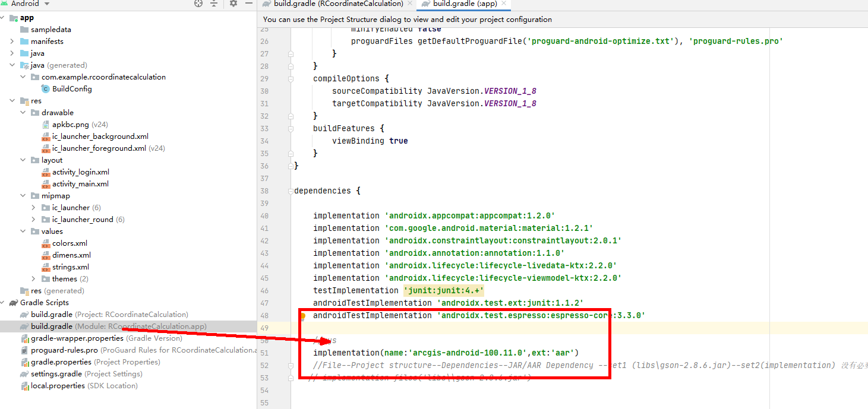This screenshot has height=409, width=868.
Task: Expand the themes (2) group
Action: tap(34, 279)
